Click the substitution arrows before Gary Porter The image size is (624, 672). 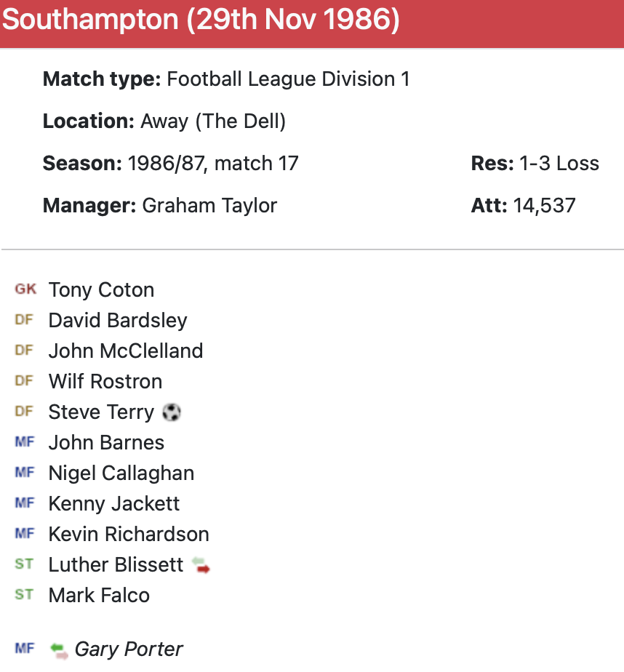60,649
